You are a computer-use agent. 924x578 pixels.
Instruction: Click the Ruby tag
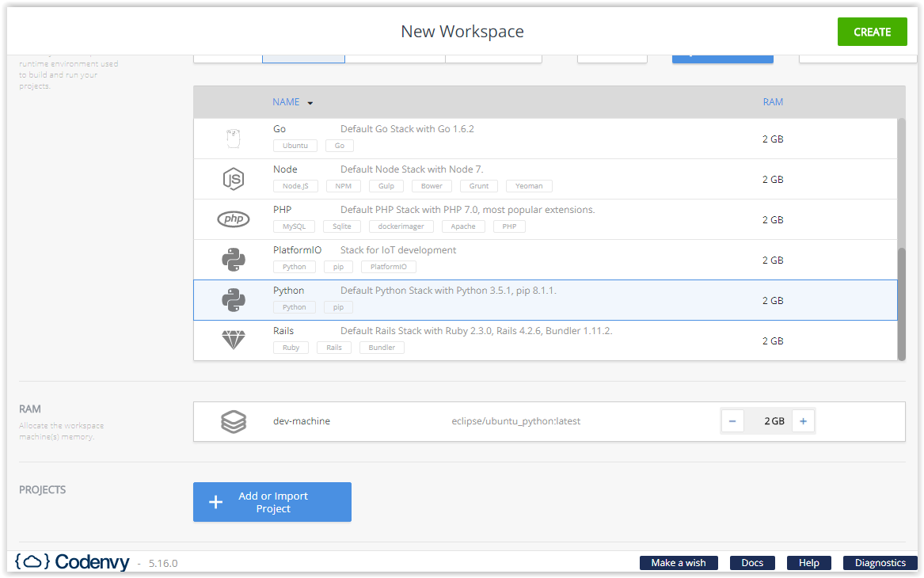coord(291,348)
